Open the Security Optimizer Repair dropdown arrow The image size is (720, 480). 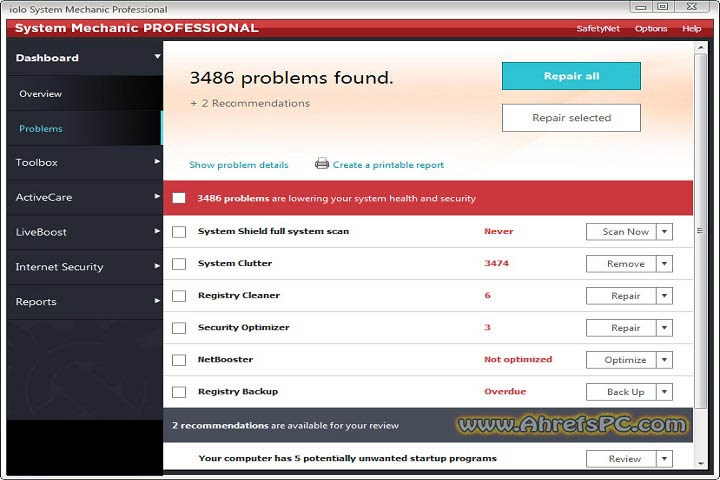pos(664,328)
